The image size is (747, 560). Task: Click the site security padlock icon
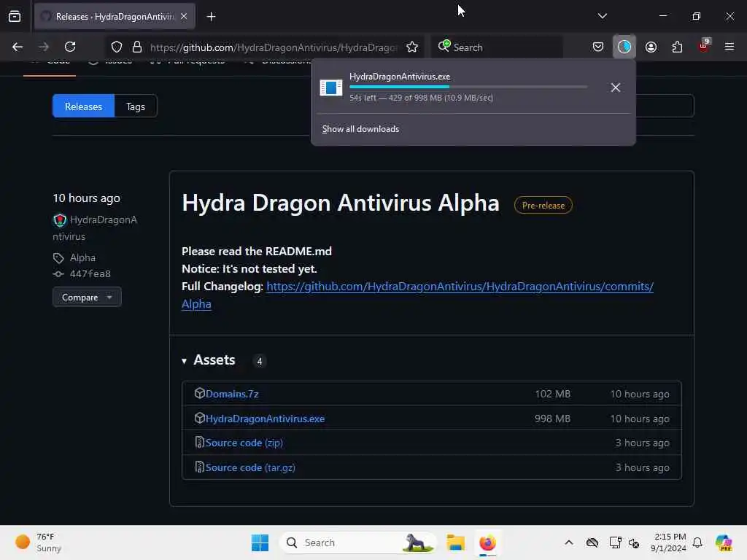tap(137, 47)
